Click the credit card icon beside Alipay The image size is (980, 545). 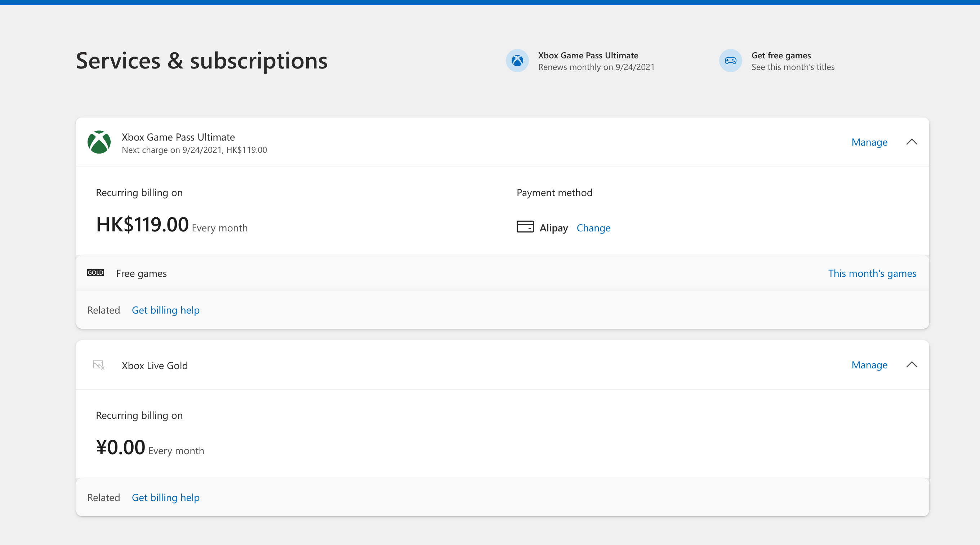point(525,227)
